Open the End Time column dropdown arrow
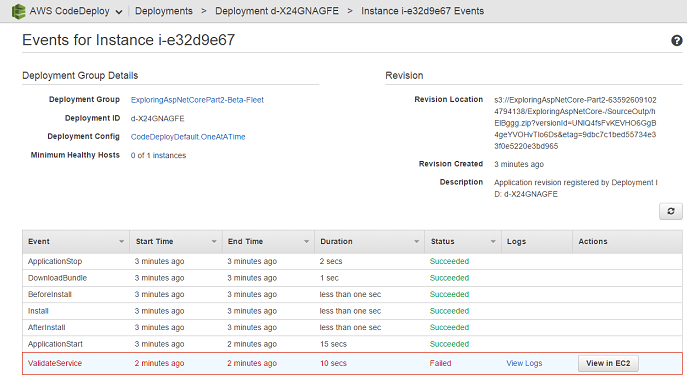The image size is (687, 383). (306, 241)
